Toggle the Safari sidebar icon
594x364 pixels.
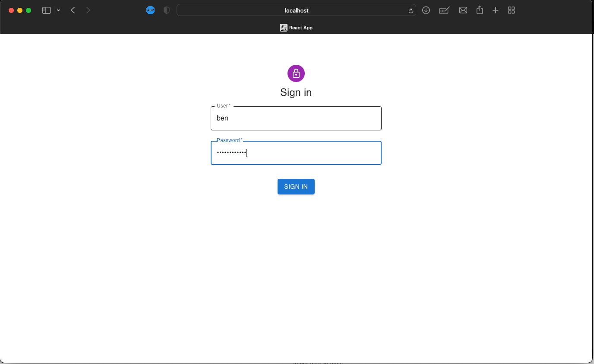click(x=46, y=10)
